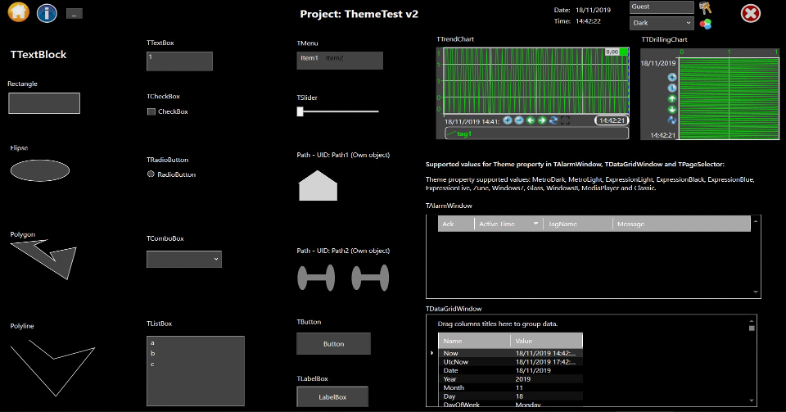Click the LabelBox button
This screenshot has height=412, width=786.
[332, 397]
